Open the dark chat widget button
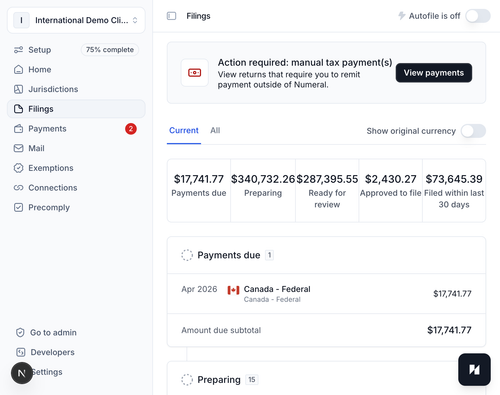The width and height of the screenshot is (500, 395). pyautogui.click(x=474, y=370)
